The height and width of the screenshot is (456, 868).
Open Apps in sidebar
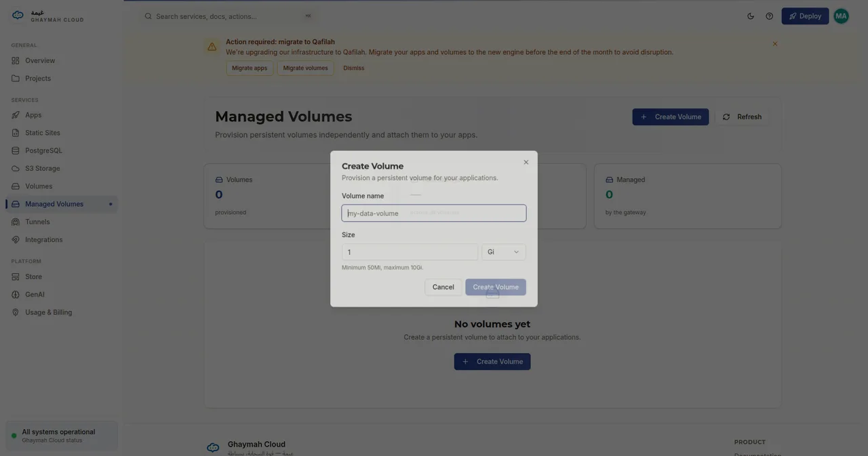tap(62, 115)
